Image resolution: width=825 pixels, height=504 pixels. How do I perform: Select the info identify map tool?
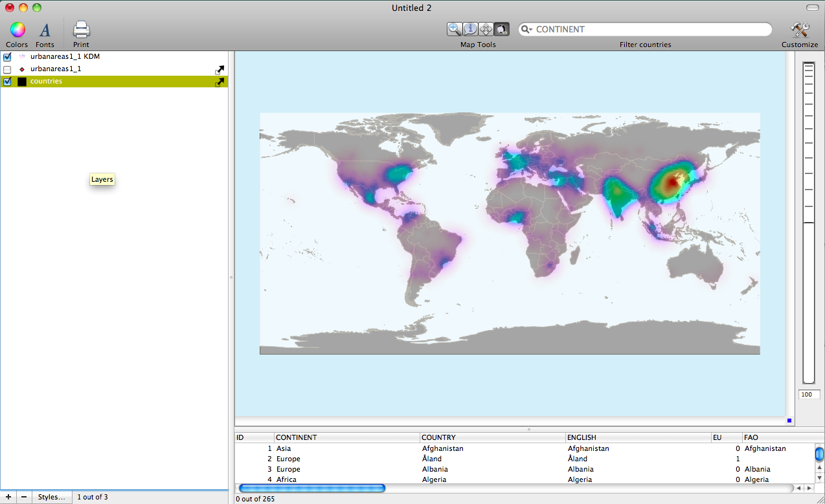[470, 29]
